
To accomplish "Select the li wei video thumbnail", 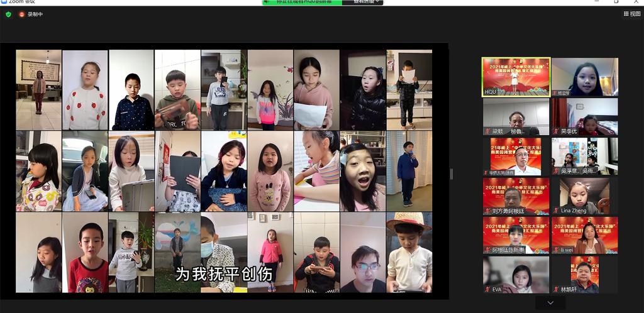I will pyautogui.click(x=584, y=234).
